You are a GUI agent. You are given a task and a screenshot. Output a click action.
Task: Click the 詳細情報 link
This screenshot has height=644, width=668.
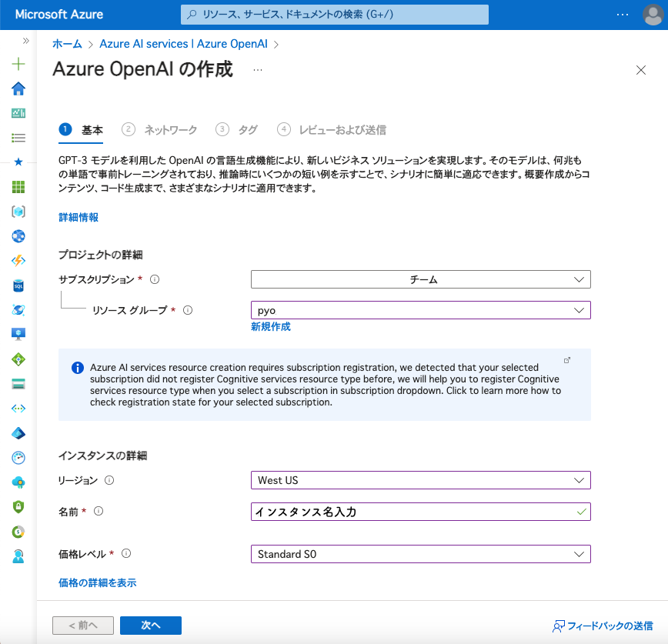[x=78, y=217]
